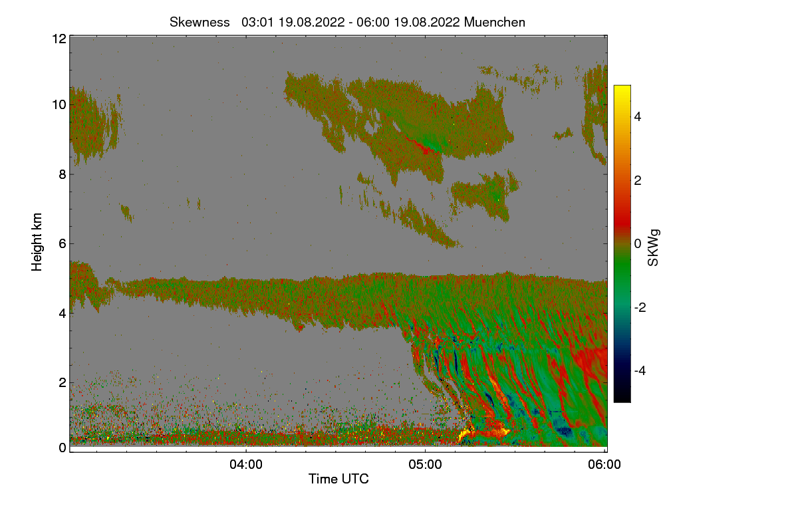
Task: Click the "Time UTC" axis label
Action: (x=338, y=479)
